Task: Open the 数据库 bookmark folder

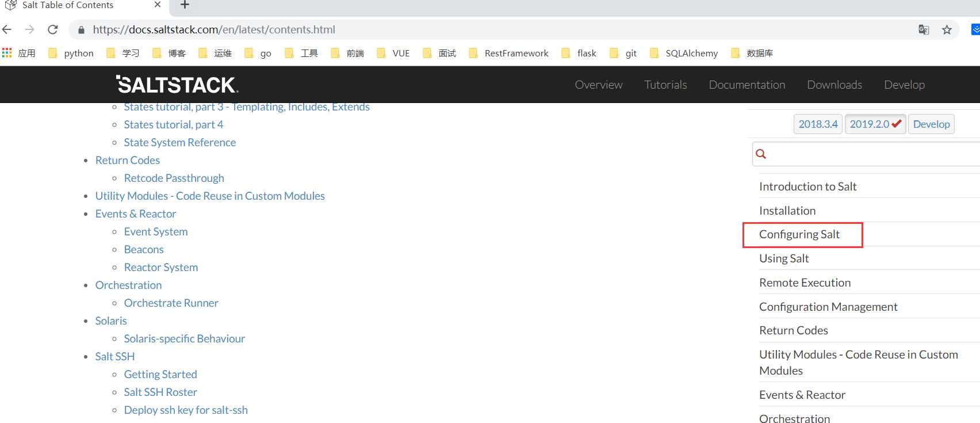Action: point(752,53)
